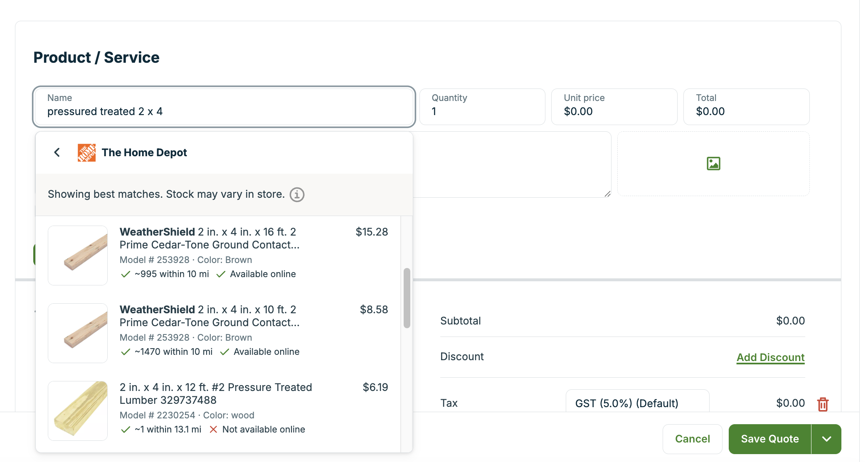Click the 16 ft. cedar-tone lumber thumbnail
This screenshot has width=868, height=462.
pos(78,256)
